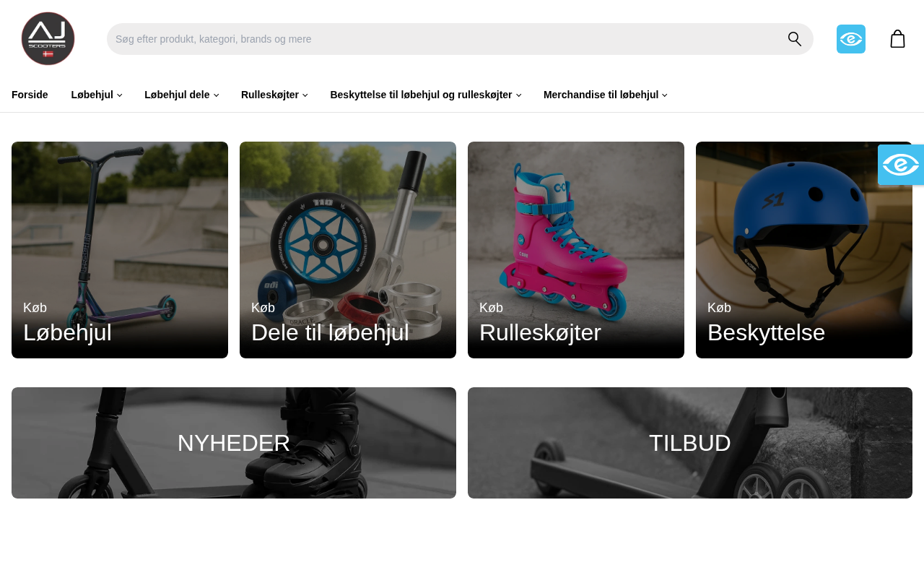
Task: Open the Dele til løbehjul tile
Action: pos(348,250)
